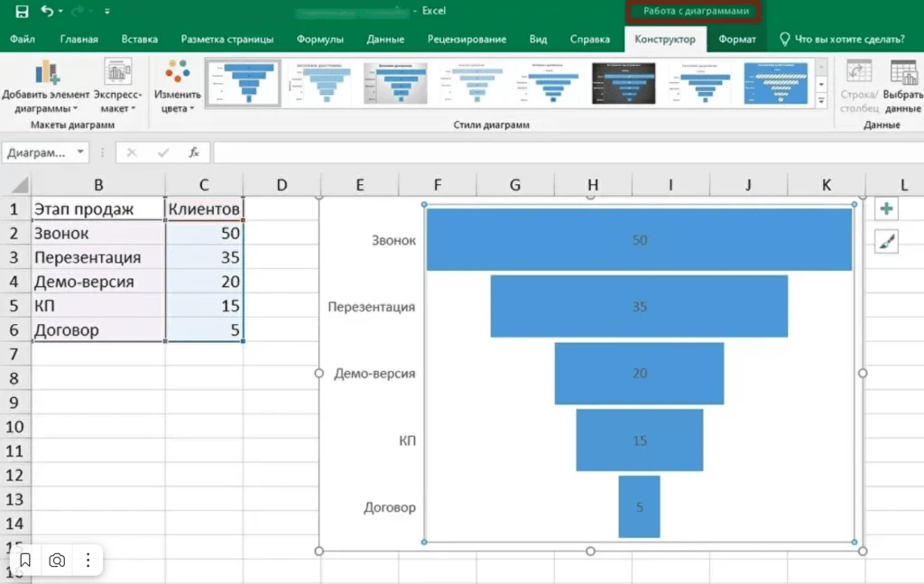Click the green plus chart elements button
924x584 pixels.
(886, 209)
